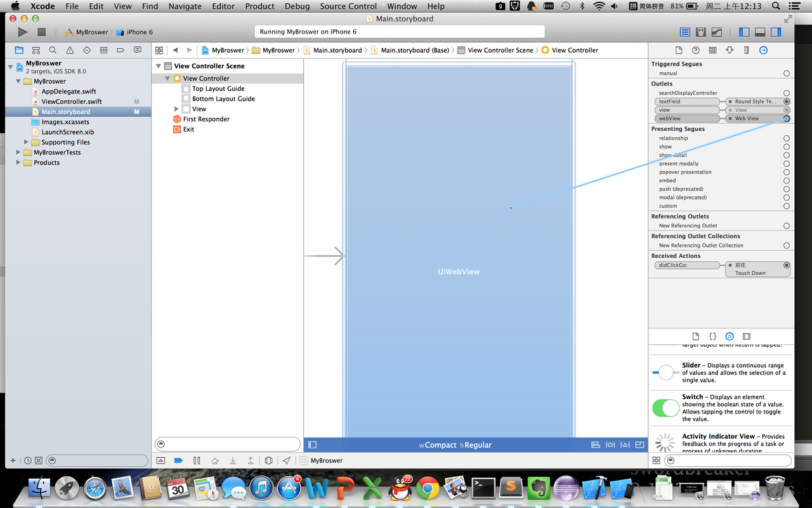Collapse the View Controller outline item
Screen dimensions: 812x508
coord(167,79)
